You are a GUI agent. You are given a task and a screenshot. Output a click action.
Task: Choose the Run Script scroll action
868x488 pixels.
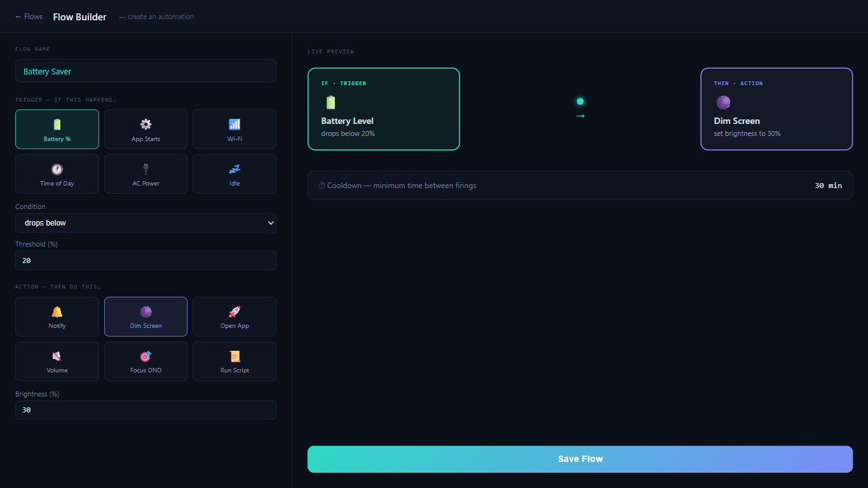[234, 361]
